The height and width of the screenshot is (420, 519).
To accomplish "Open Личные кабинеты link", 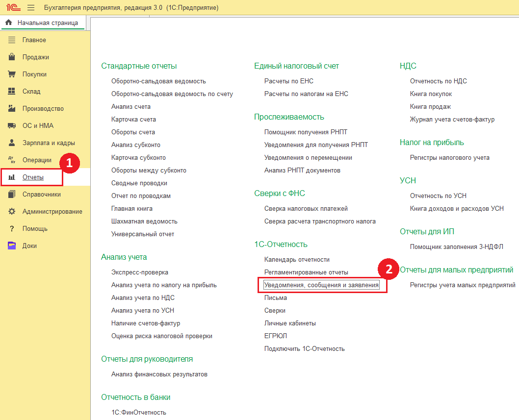I will click(290, 323).
